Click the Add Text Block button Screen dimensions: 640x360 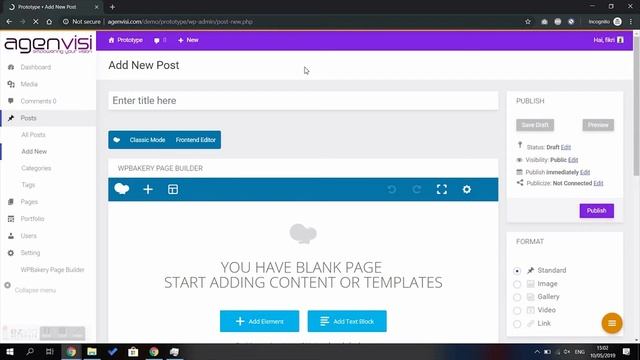(347, 321)
